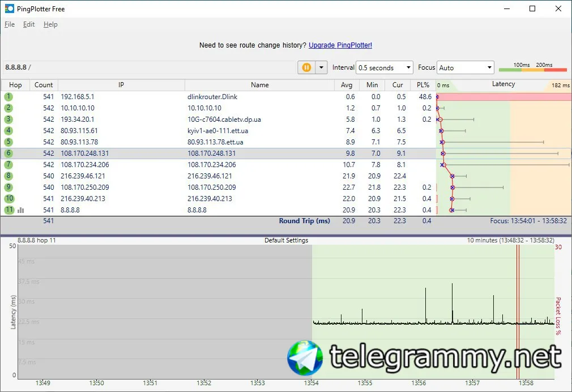Sort by the Avg column header
Viewport: 572px width, 392px height.
click(347, 85)
